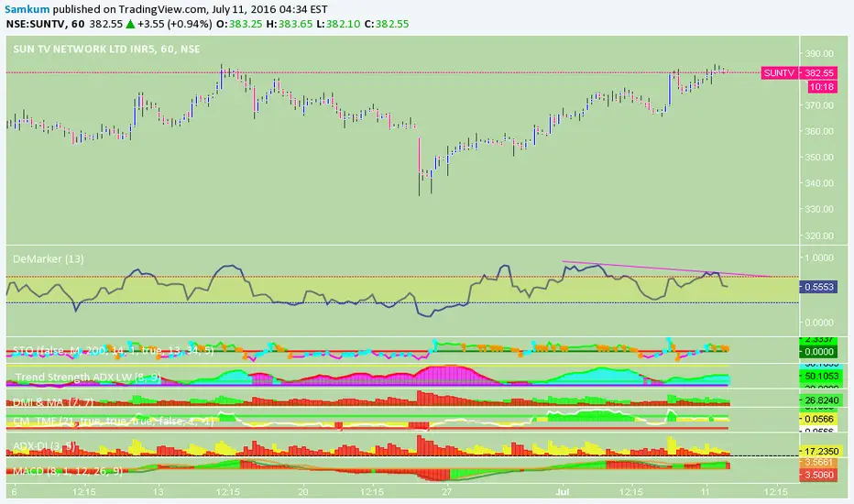Click the 340.00 price axis label

click(819, 183)
